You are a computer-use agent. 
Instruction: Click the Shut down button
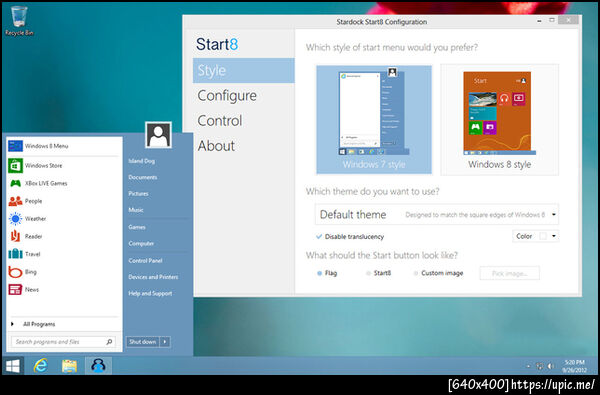click(143, 342)
